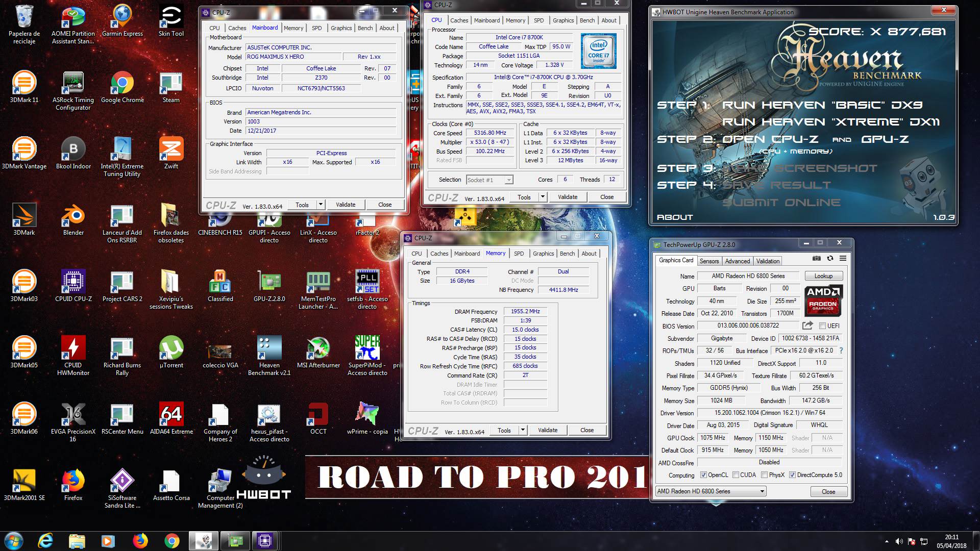
Task: Expand Tools dropdown arrow in CPU tab window
Action: pyautogui.click(x=543, y=197)
